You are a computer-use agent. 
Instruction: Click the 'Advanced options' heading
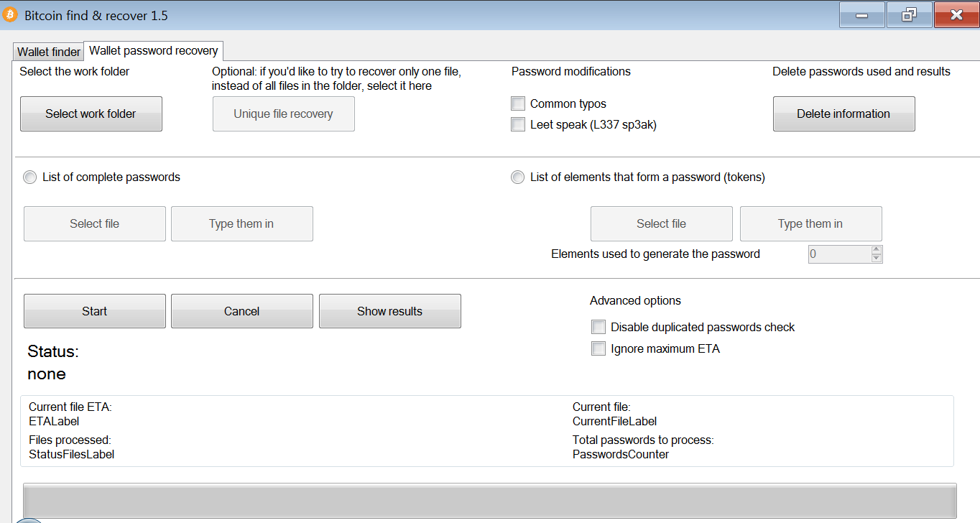pyautogui.click(x=635, y=300)
